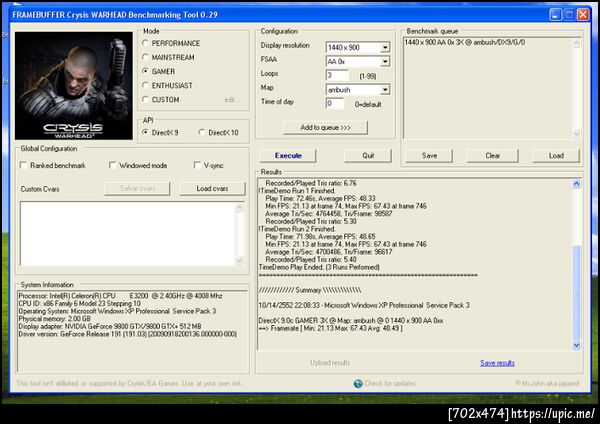This screenshot has width=600, height=424.
Task: Expand the Map dropdown showing ambush
Action: (x=385, y=90)
